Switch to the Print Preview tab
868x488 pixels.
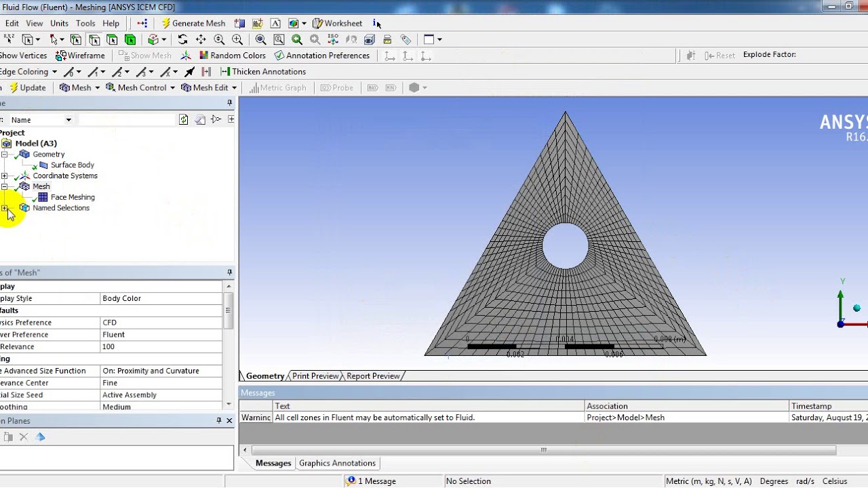pos(315,376)
